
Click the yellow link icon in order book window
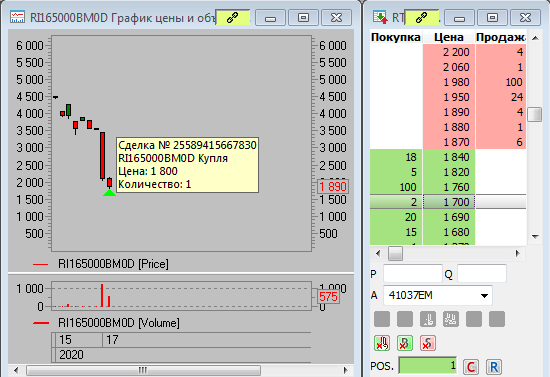click(421, 17)
